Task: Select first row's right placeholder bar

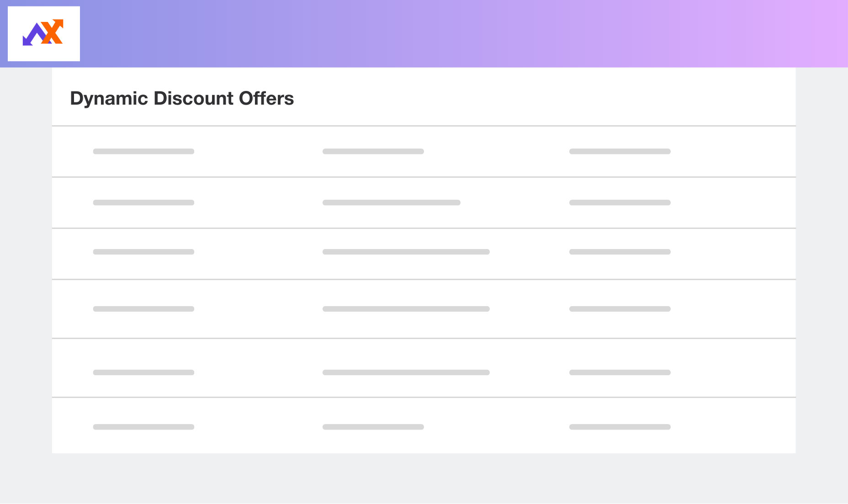Action: coord(620,151)
